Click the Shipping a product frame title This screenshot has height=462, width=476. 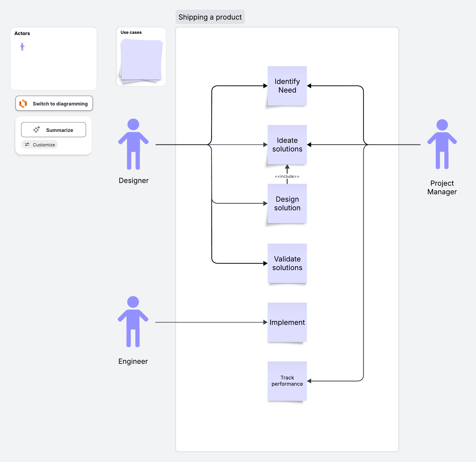click(x=210, y=17)
